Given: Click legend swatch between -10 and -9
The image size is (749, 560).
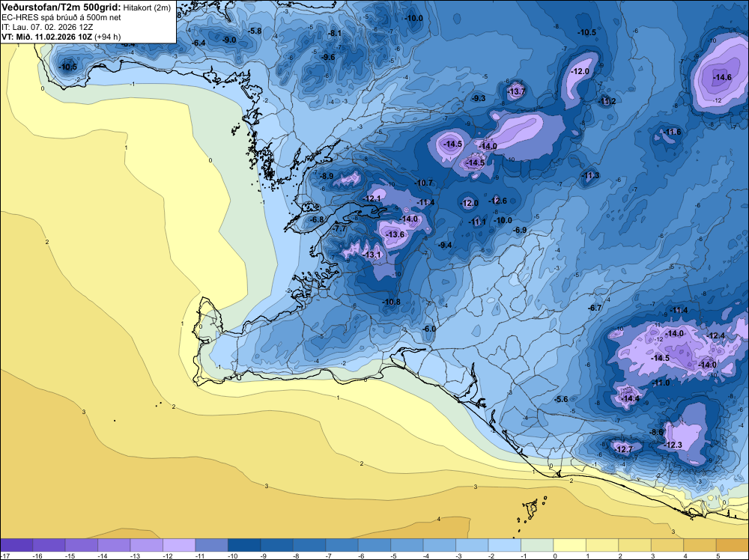Looking at the screenshot, I should coord(244,545).
